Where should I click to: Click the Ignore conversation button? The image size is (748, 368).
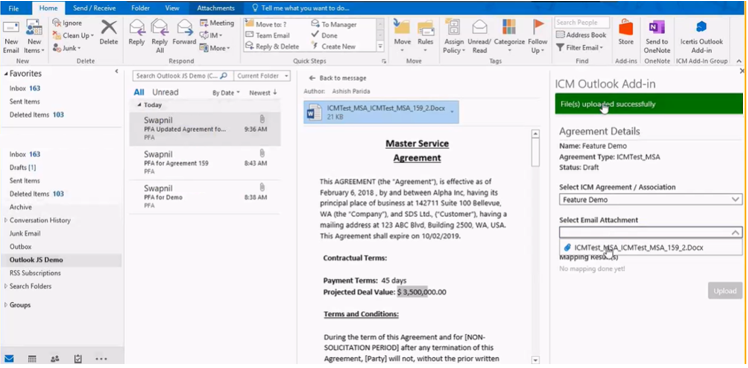tap(67, 23)
